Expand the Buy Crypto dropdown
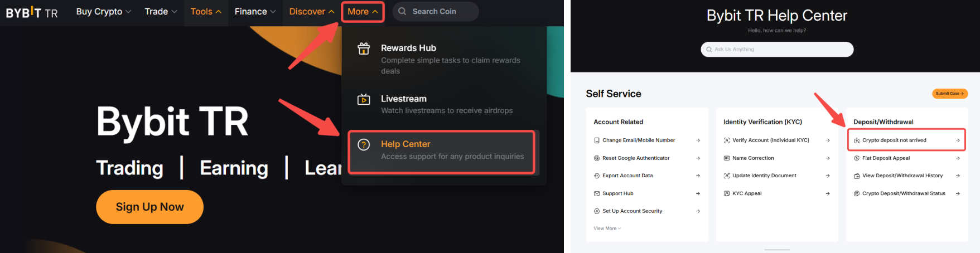Image resolution: width=980 pixels, height=253 pixels. tap(104, 11)
